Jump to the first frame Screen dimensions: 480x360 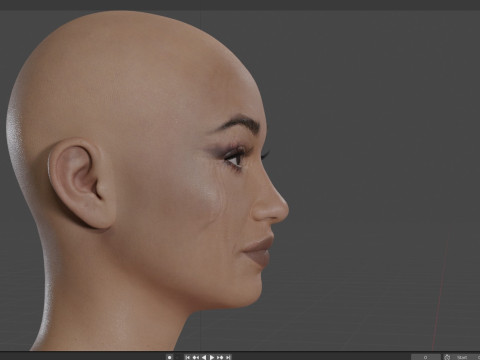188,357
